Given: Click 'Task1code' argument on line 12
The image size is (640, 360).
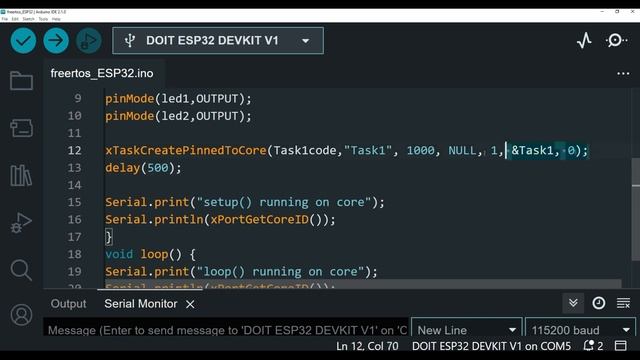Looking at the screenshot, I should (x=305, y=150).
